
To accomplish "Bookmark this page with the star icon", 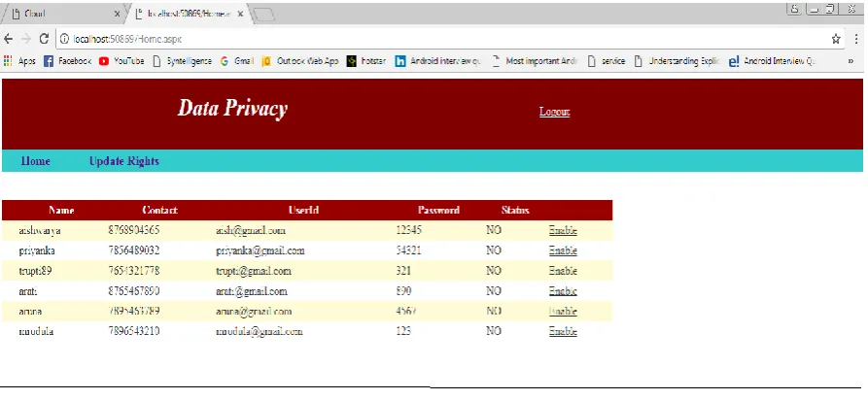I will 836,39.
